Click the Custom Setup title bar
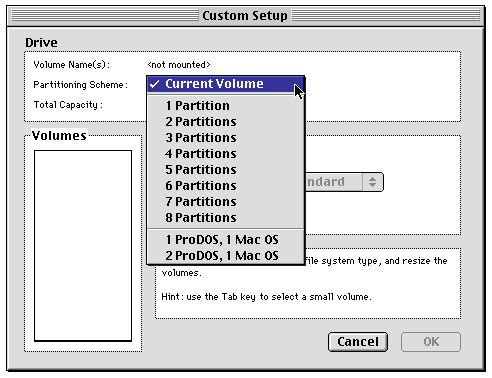492x378 pixels. [245, 16]
